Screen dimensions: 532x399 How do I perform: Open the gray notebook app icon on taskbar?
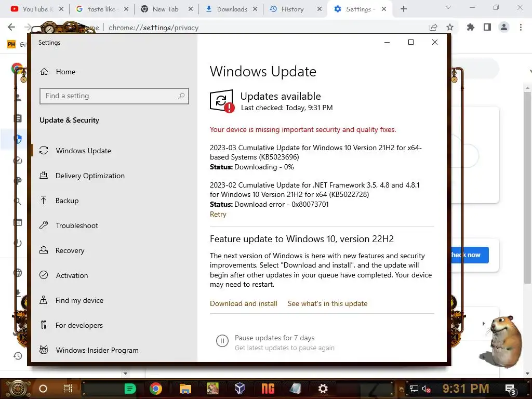pyautogui.click(x=295, y=389)
